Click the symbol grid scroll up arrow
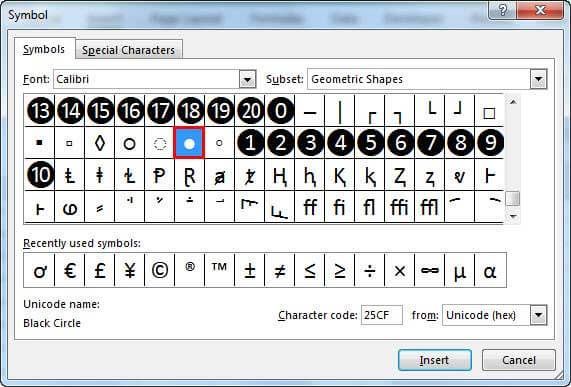Viewport: 571px width, 387px height. [513, 102]
